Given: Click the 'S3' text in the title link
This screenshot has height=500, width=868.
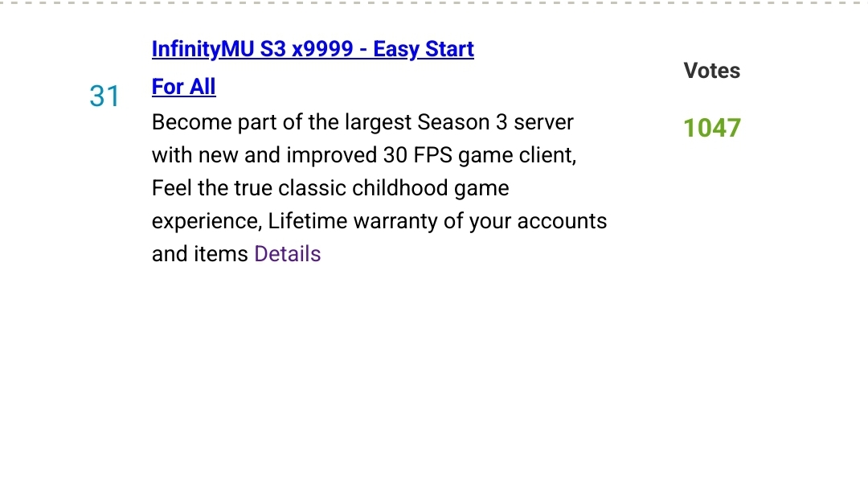Looking at the screenshot, I should 273,49.
